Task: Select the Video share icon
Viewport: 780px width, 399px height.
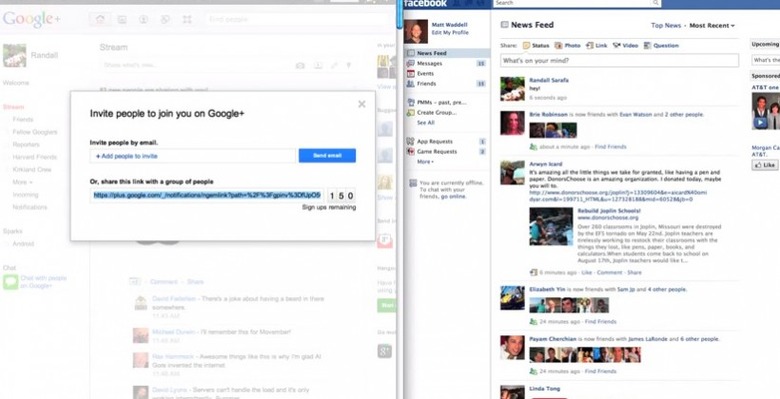Action: click(617, 45)
